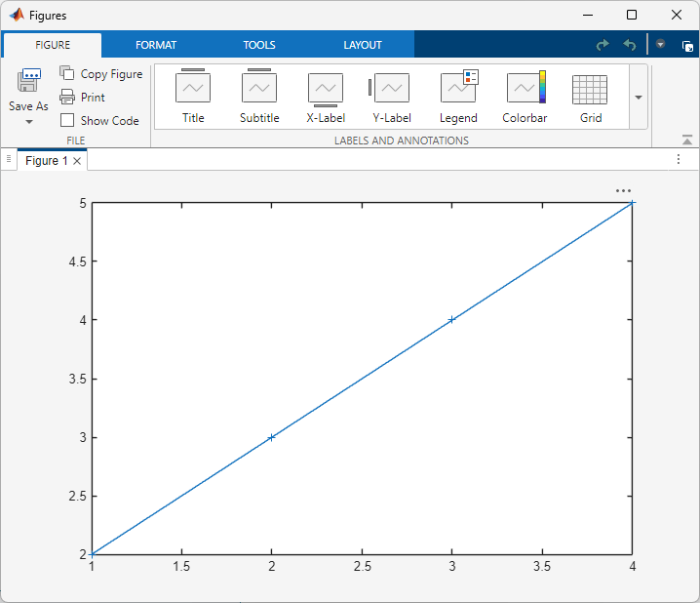Maximize the Figures window
This screenshot has height=603, width=700.
pyautogui.click(x=631, y=15)
